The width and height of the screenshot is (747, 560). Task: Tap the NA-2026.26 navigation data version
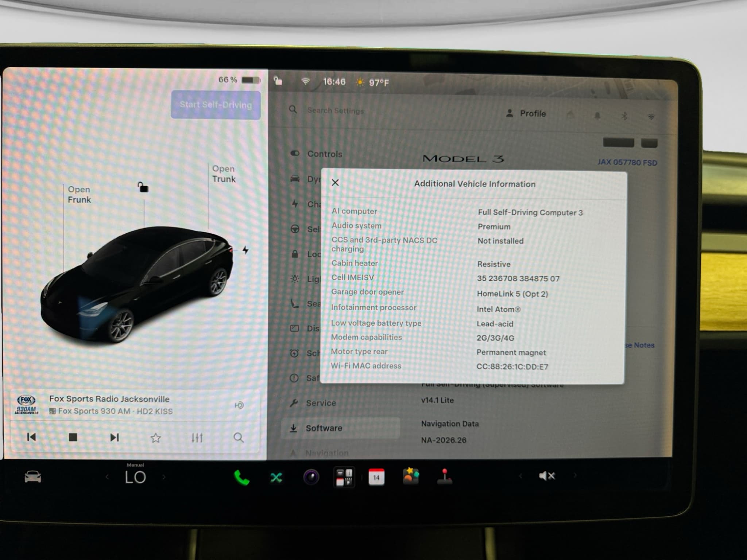point(444,440)
